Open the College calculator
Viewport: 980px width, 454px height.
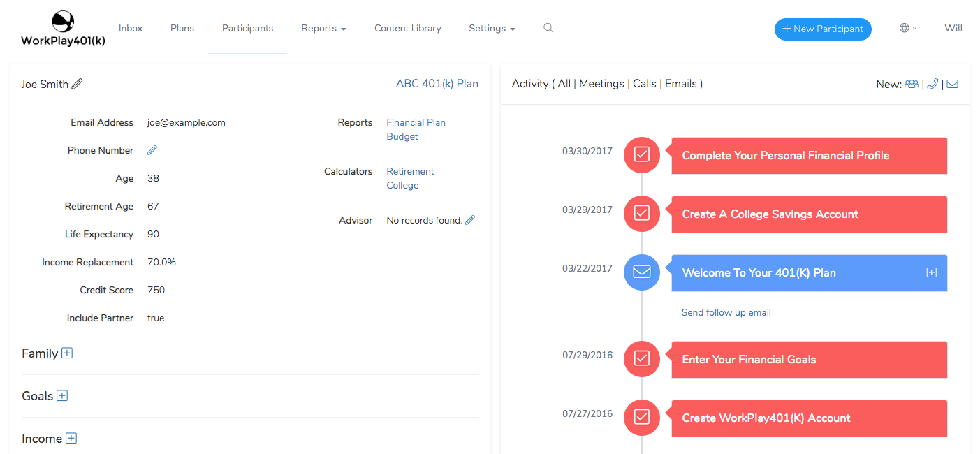coord(403,185)
